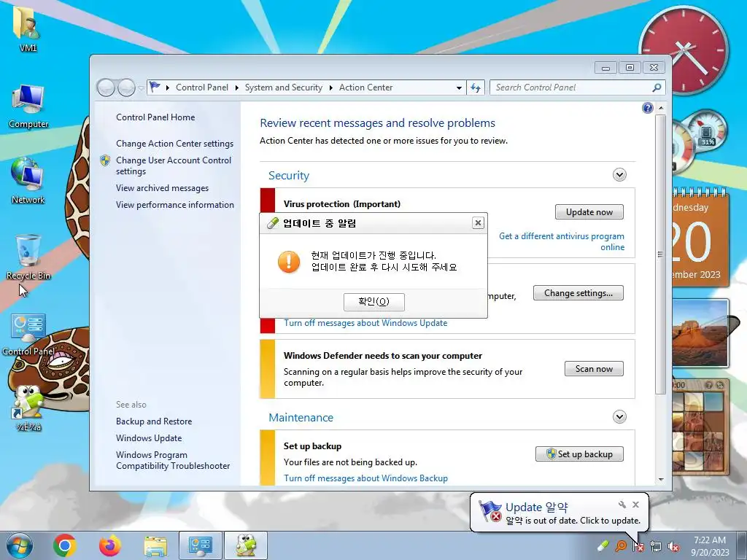Screen dimensions: 747x560
Task: Open Change Action Center settings
Action: (x=175, y=144)
